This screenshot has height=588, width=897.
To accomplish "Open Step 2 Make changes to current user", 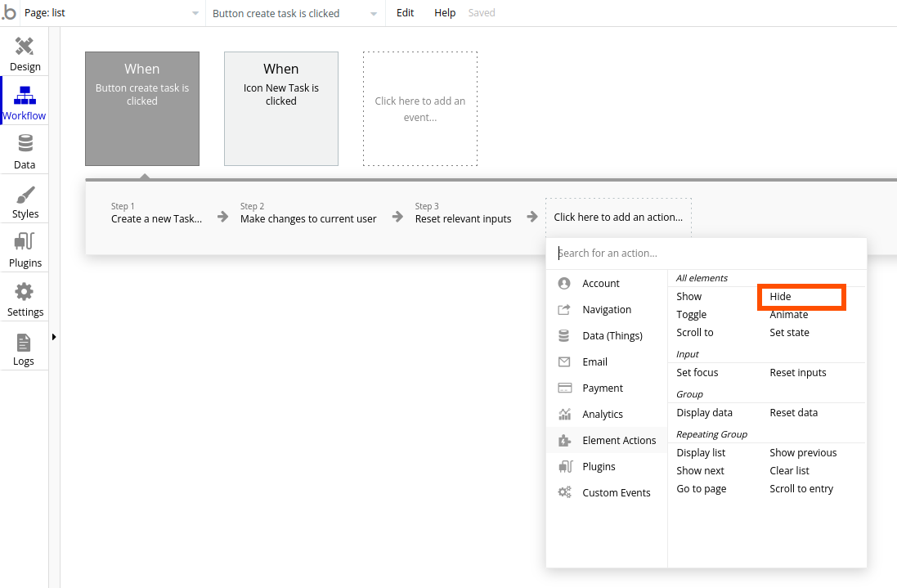I will tap(308, 213).
